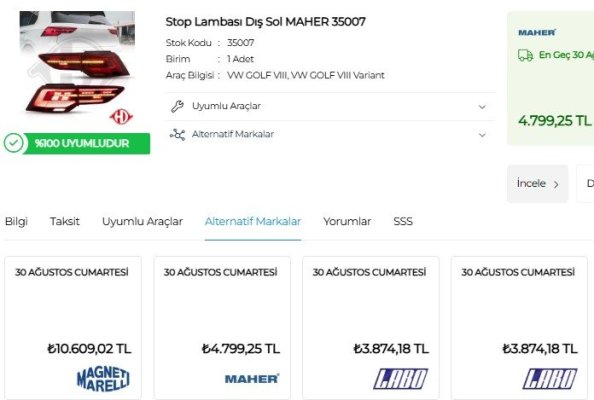Click the MAHER logo in green price box
Image resolution: width=594 pixels, height=400 pixels.
pyautogui.click(x=537, y=33)
